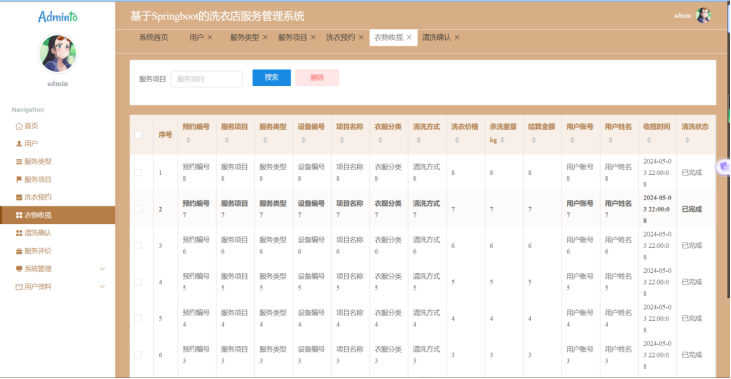The height and width of the screenshot is (379, 731).
Task: Click the home icon beside 首页
Action: click(19, 126)
